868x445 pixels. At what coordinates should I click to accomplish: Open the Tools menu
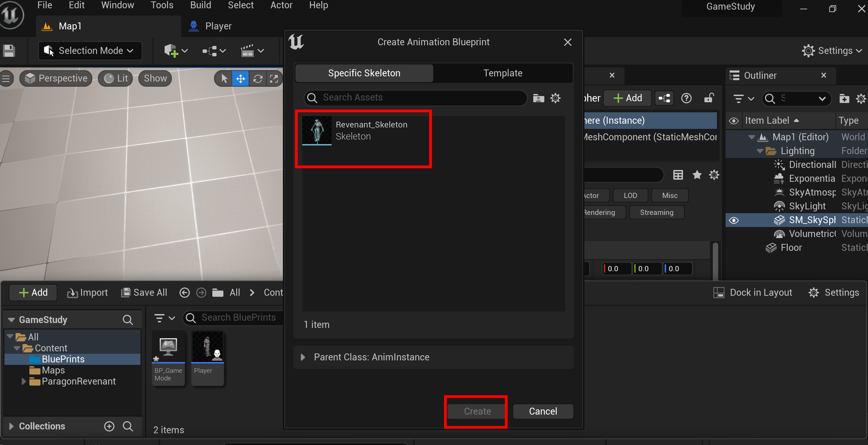point(162,5)
